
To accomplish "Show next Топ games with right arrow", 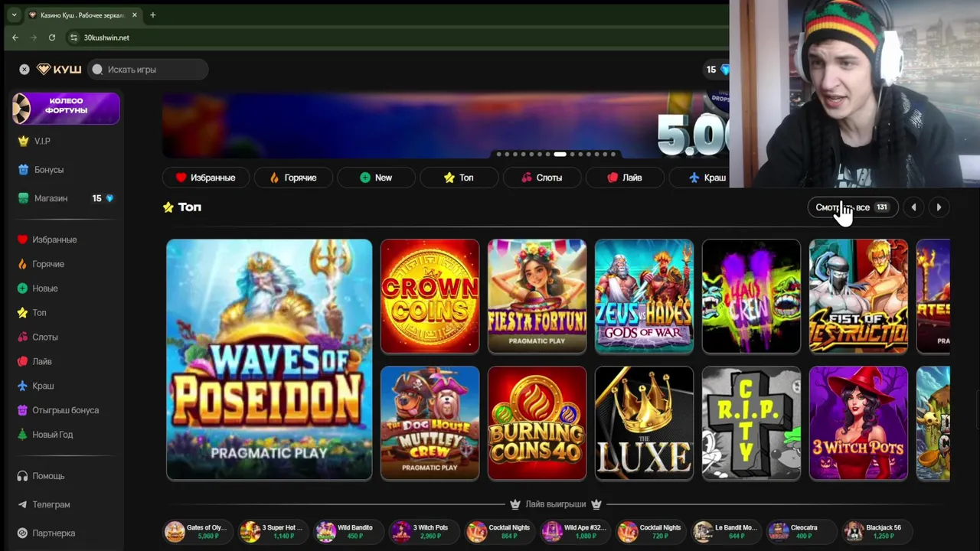I will 939,207.
